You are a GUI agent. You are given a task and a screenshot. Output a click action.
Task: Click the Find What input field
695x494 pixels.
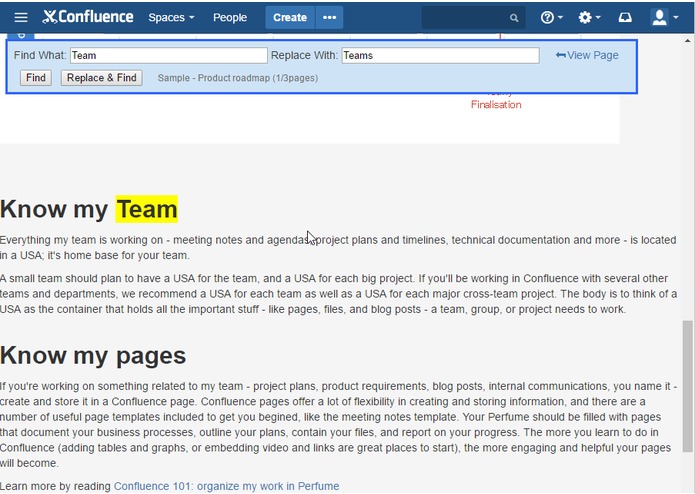tap(168, 55)
